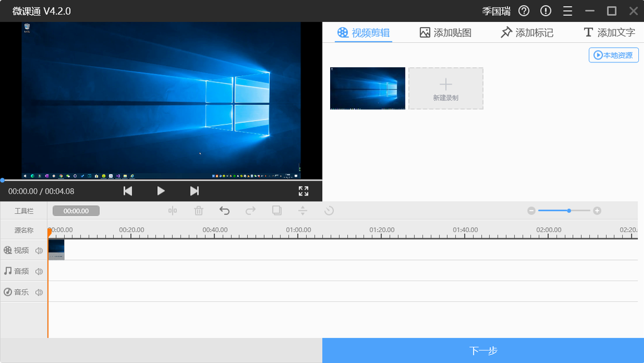
Task: Click the delete trash icon in toolbar
Action: click(199, 211)
